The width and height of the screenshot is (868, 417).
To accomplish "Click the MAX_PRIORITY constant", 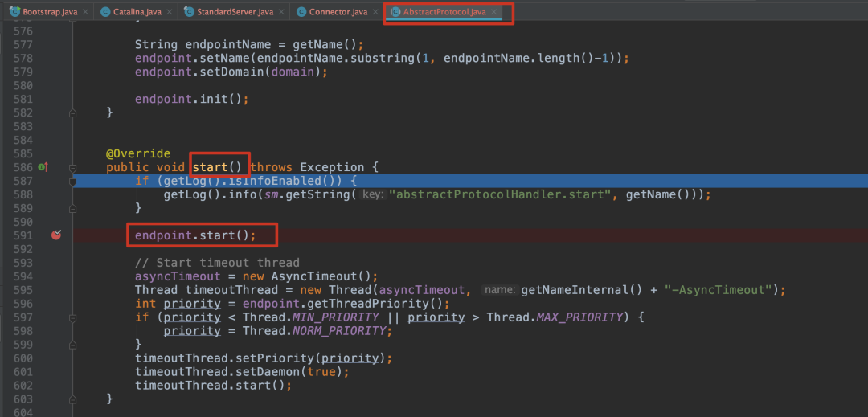I will coord(579,317).
